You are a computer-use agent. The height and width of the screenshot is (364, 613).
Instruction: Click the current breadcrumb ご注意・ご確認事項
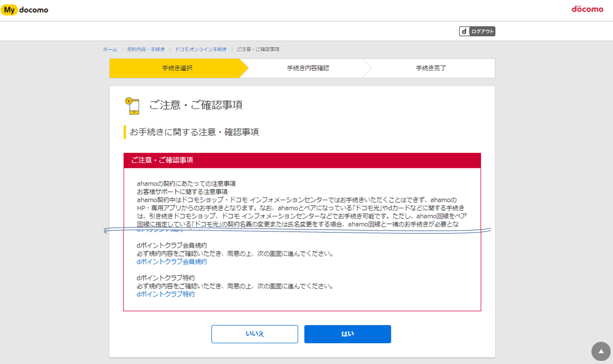point(258,50)
